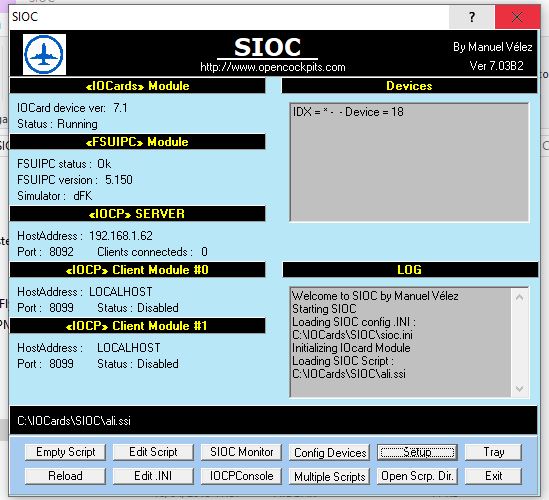Image resolution: width=549 pixels, height=500 pixels.
Task: Click the '<IOCards> Module' header
Action: (x=138, y=86)
